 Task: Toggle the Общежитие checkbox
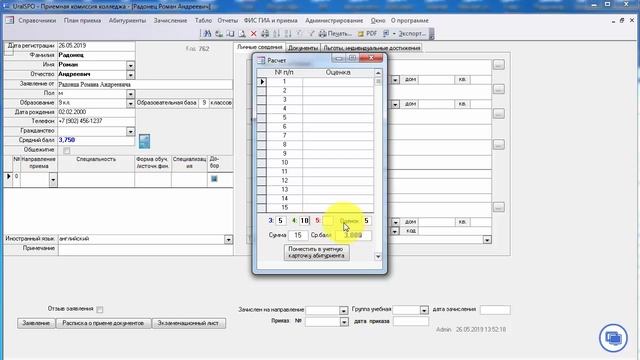67,151
